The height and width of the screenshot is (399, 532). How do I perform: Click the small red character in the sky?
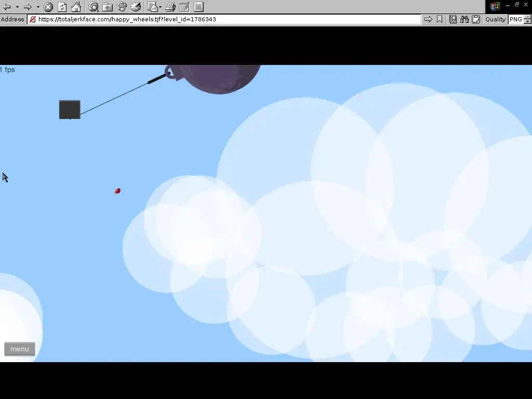click(x=117, y=191)
